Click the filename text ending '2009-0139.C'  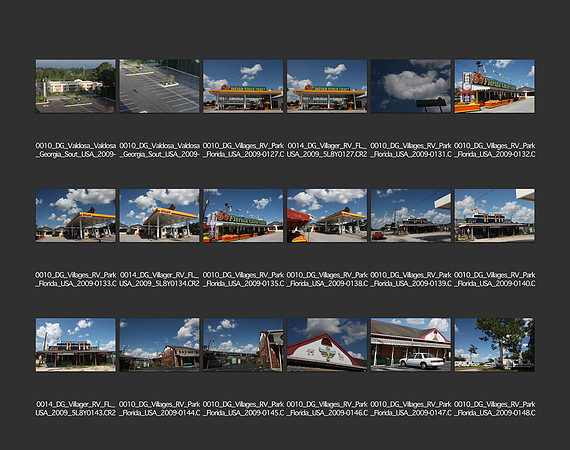click(x=411, y=279)
